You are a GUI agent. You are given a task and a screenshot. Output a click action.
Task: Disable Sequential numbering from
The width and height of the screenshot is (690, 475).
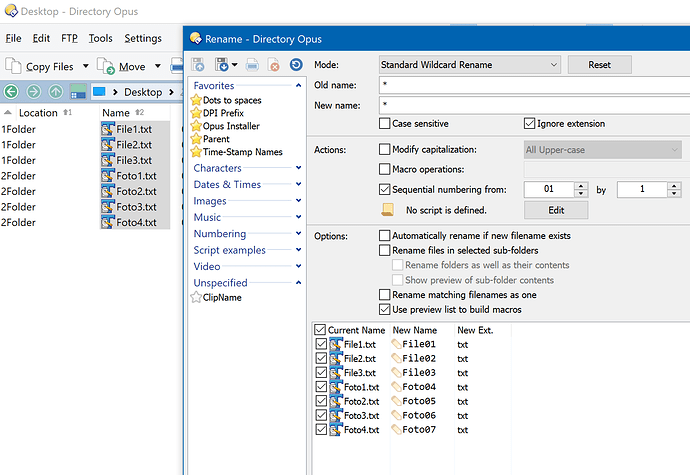pyautogui.click(x=385, y=189)
